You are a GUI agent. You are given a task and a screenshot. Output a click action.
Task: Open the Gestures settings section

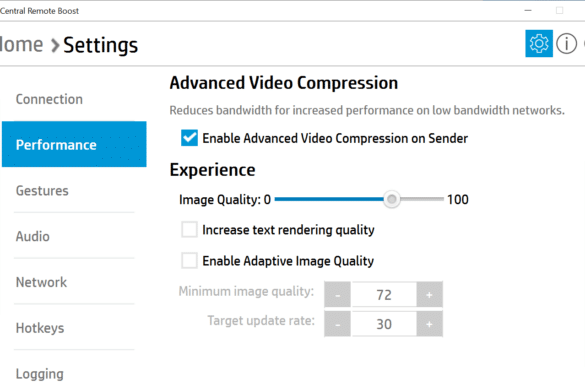(x=42, y=191)
